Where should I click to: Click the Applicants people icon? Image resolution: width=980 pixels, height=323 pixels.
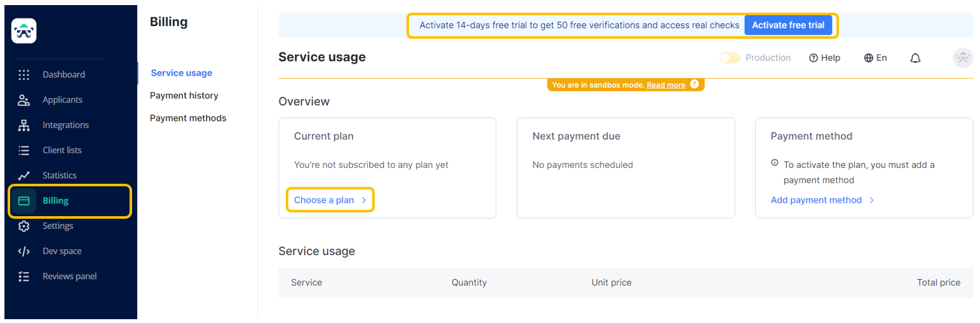24,100
